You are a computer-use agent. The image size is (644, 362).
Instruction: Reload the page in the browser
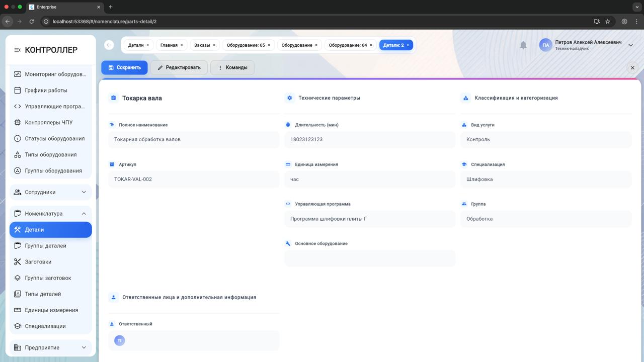coord(32,22)
